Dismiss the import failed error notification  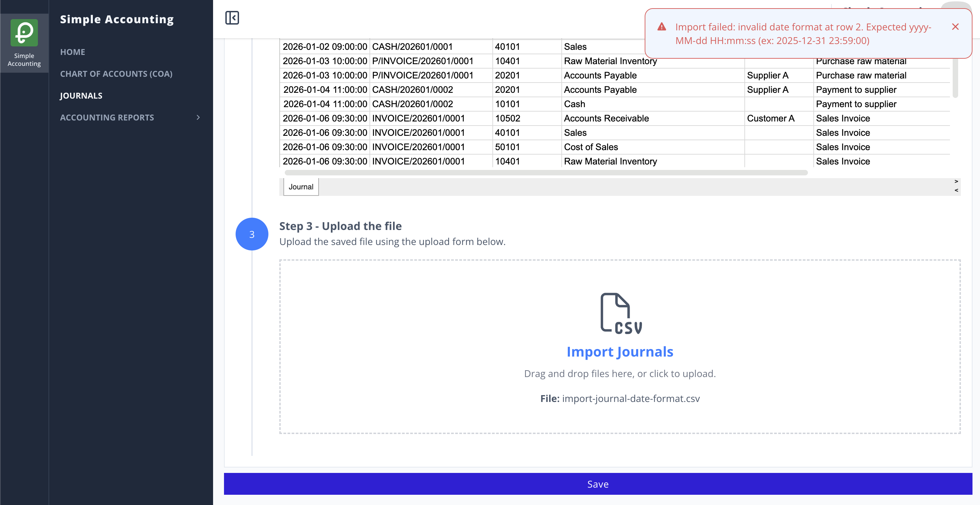955,27
